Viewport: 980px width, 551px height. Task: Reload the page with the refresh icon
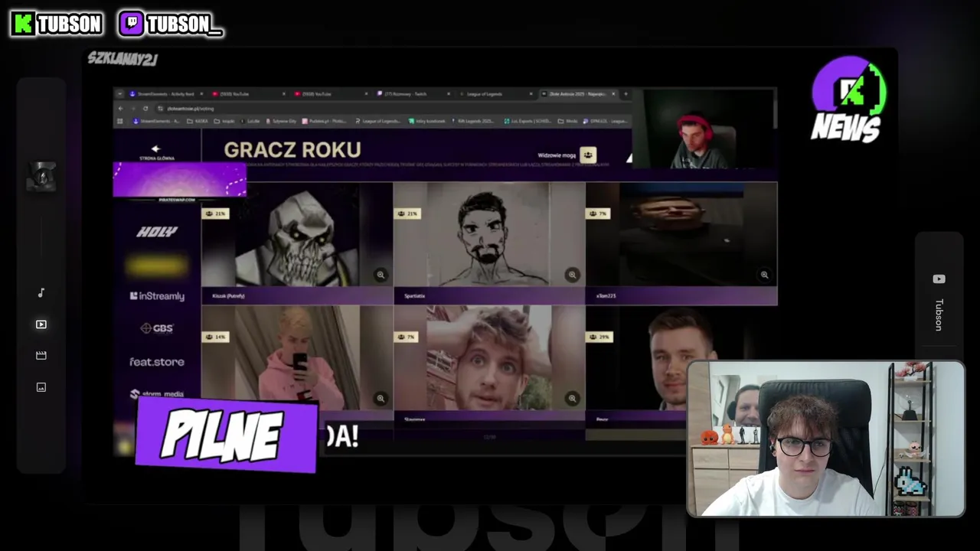tap(145, 109)
